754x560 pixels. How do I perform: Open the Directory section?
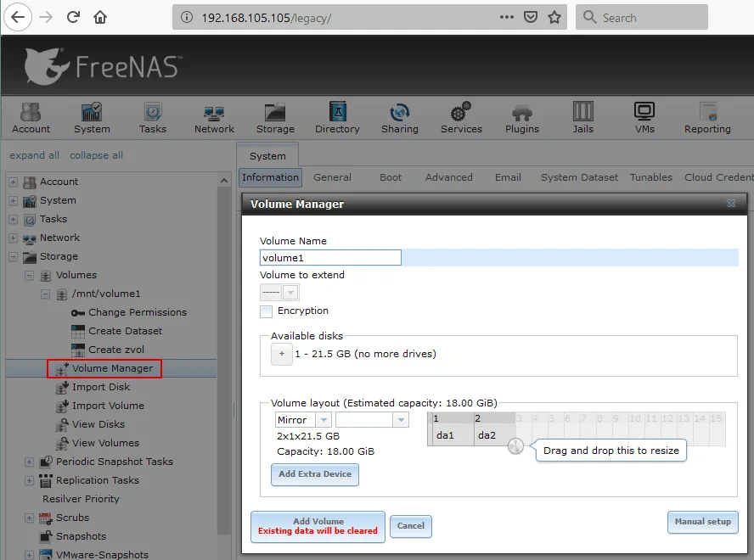point(337,116)
